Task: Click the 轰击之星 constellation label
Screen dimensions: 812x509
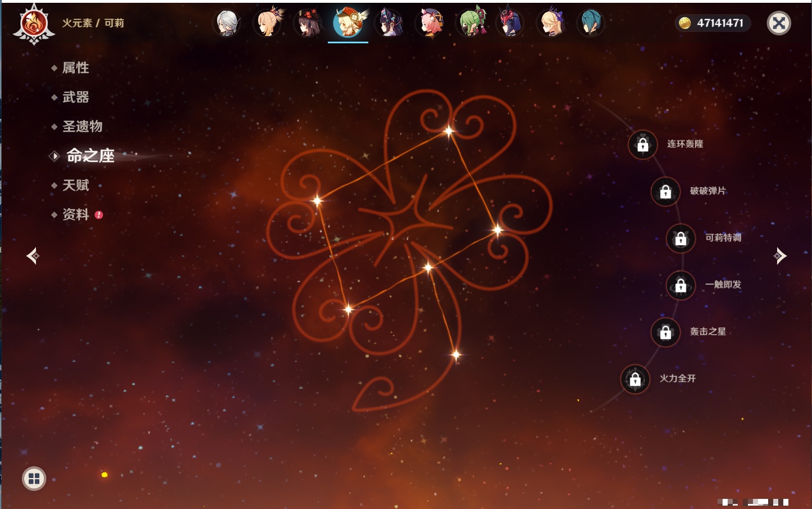Action: (x=708, y=331)
